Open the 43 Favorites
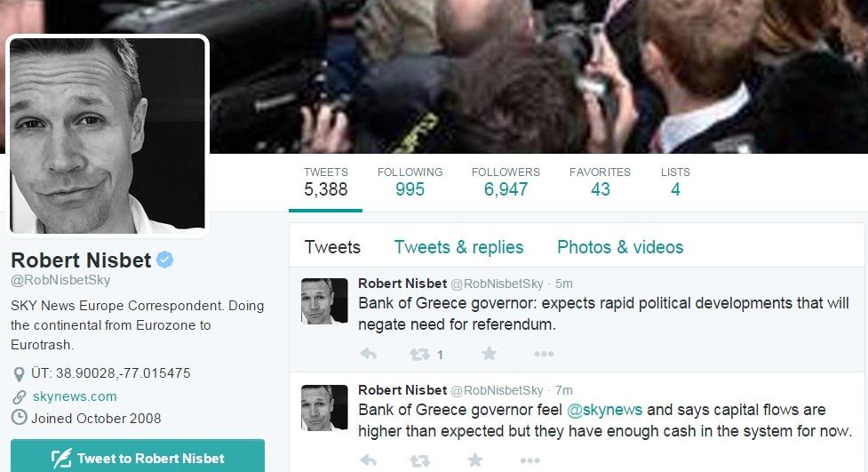The image size is (868, 472). (600, 181)
